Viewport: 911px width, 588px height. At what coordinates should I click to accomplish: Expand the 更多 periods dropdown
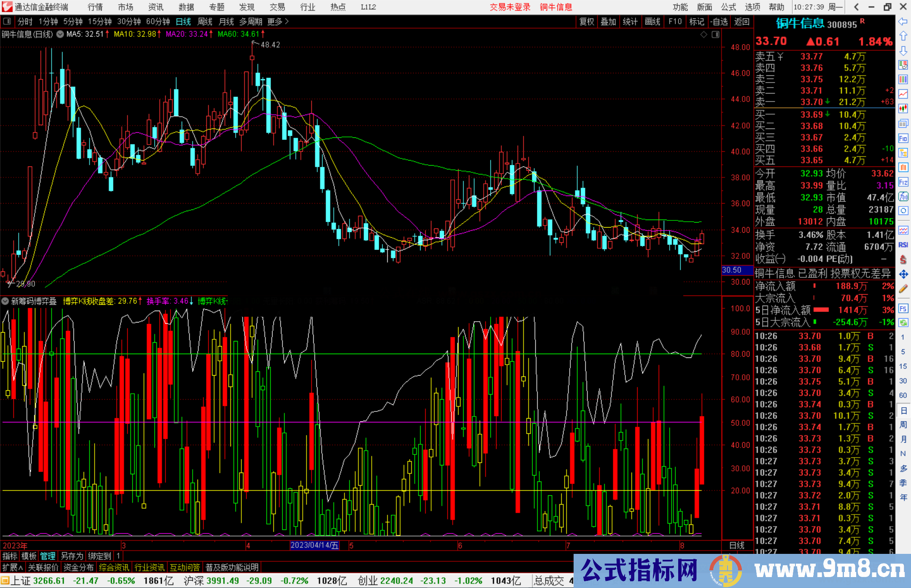[x=278, y=21]
